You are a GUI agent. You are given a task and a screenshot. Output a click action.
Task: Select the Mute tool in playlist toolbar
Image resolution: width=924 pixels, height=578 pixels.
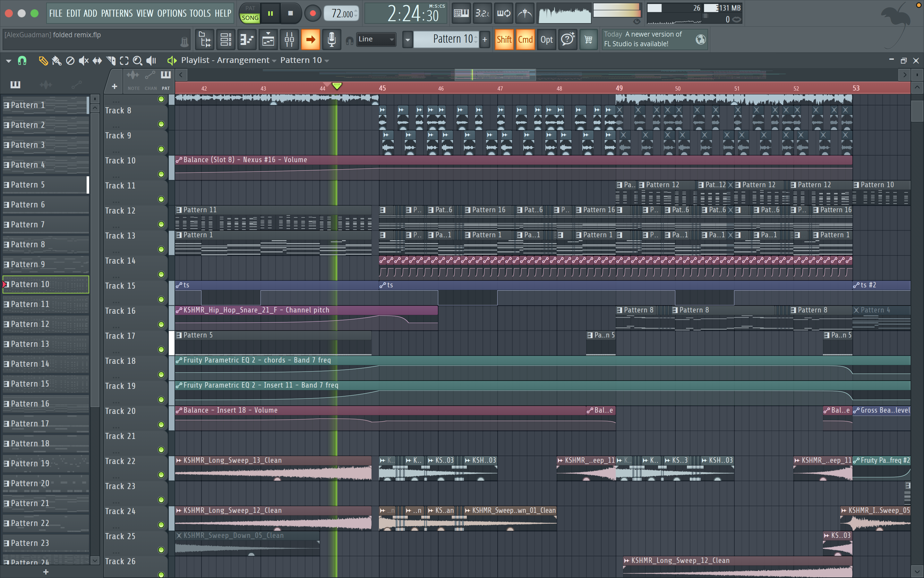tap(84, 60)
